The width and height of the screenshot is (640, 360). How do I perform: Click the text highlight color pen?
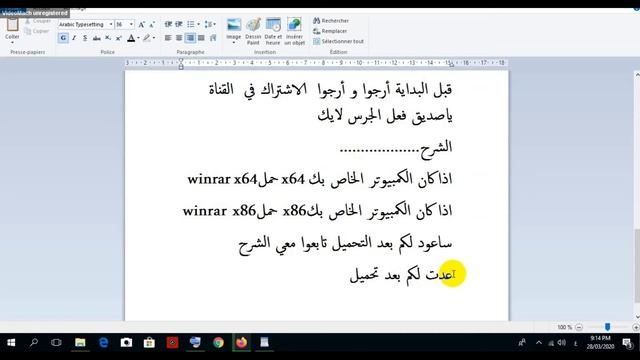pyautogui.click(x=147, y=38)
